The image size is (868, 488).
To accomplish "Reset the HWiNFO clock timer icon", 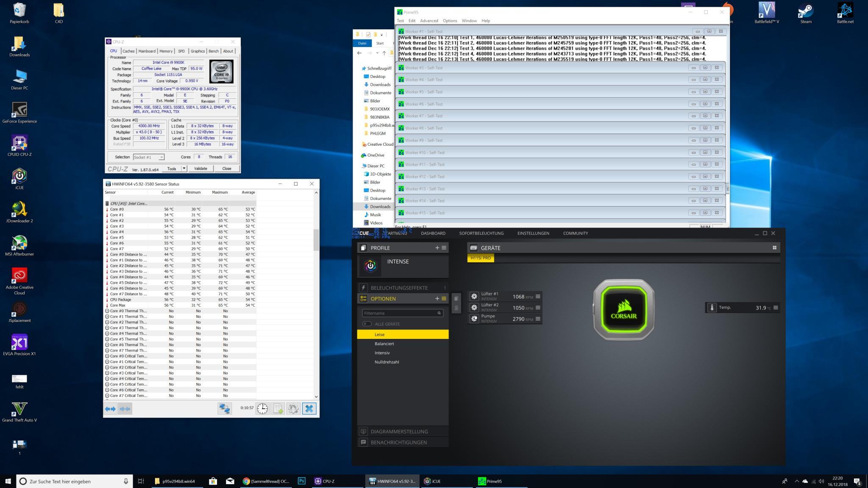I will point(262,408).
